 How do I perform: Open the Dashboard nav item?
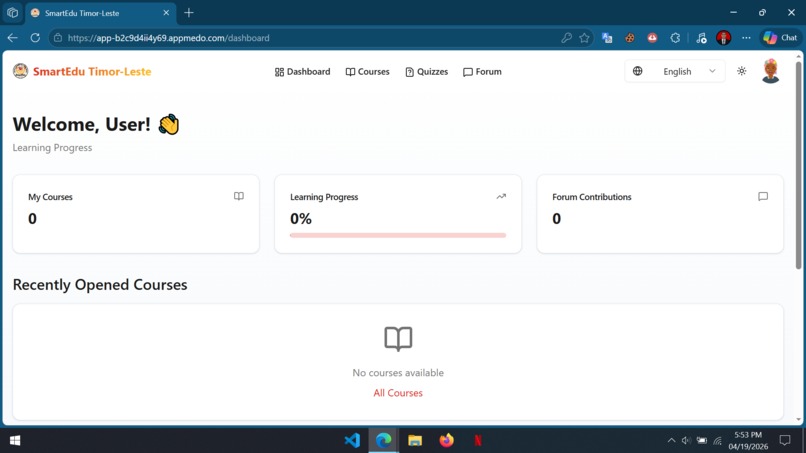302,71
